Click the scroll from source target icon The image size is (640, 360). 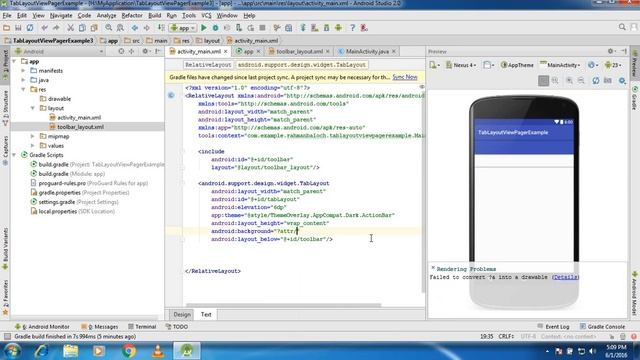click(x=121, y=51)
